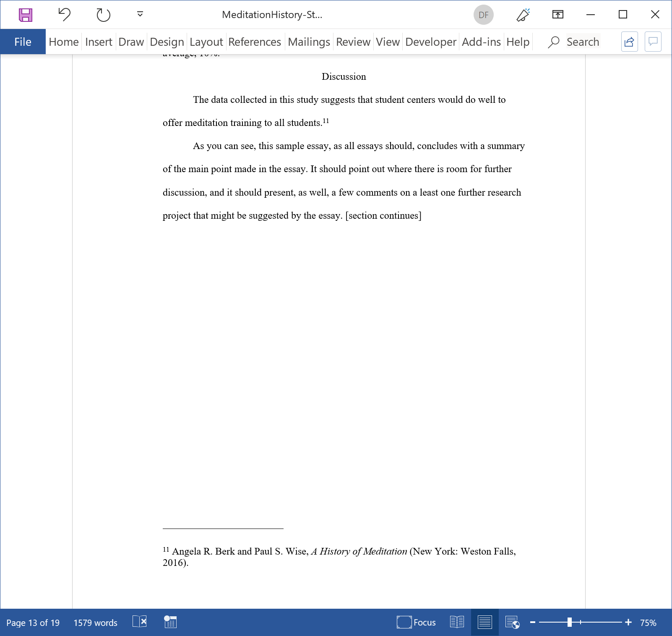The image size is (672, 636).
Task: Open the File tab
Action: click(x=23, y=42)
